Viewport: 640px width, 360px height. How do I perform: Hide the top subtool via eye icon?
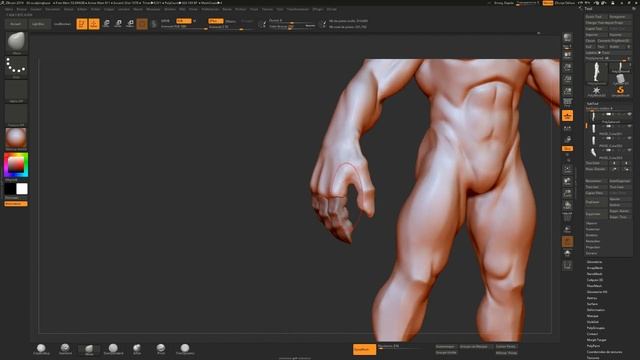[629, 114]
